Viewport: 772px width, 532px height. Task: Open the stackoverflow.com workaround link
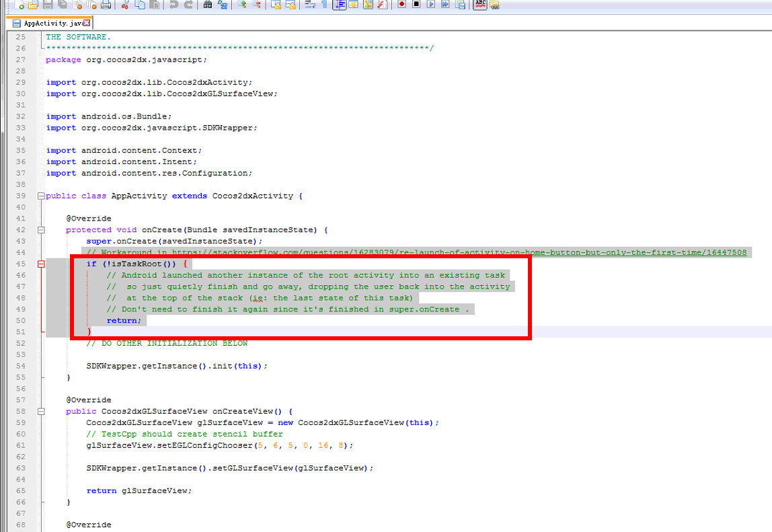click(x=459, y=253)
